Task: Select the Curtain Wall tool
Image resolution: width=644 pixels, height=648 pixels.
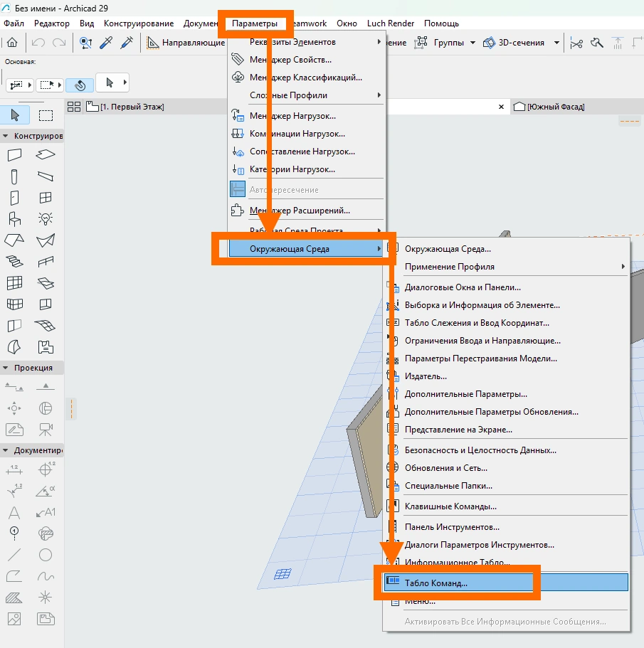Action: tap(14, 283)
